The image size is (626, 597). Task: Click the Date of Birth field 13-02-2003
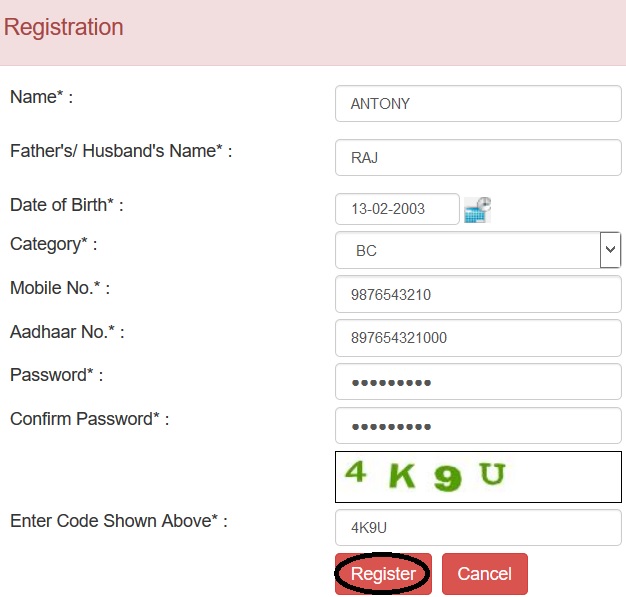[397, 209]
